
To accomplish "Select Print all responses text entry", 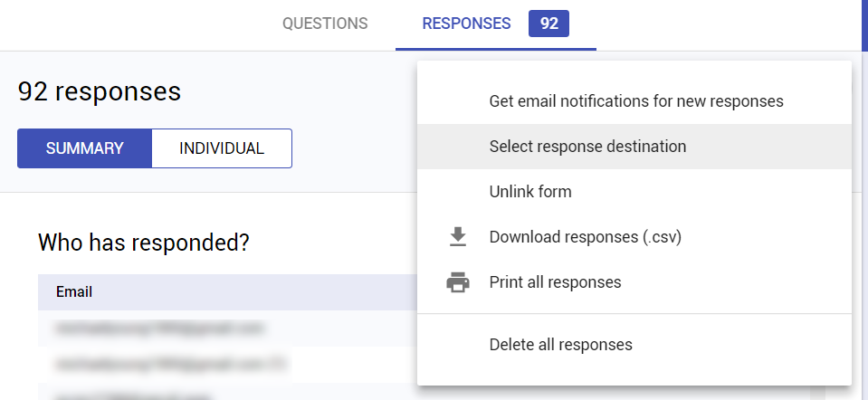I will click(x=555, y=282).
